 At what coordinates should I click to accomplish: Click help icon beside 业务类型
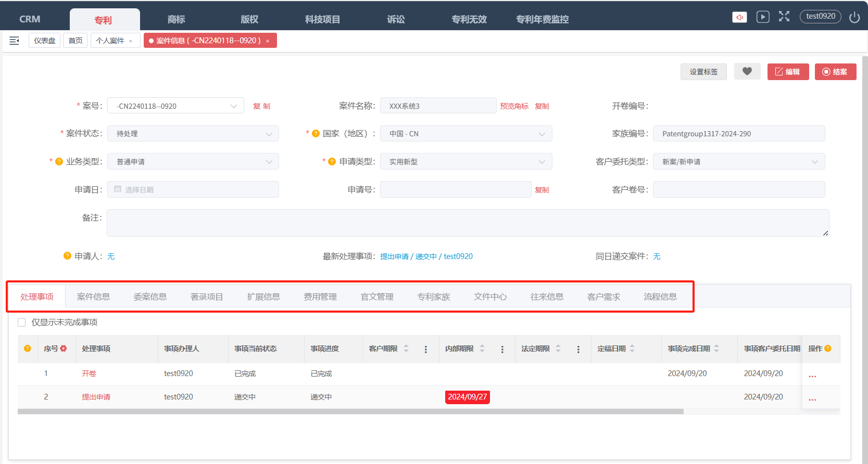click(59, 162)
